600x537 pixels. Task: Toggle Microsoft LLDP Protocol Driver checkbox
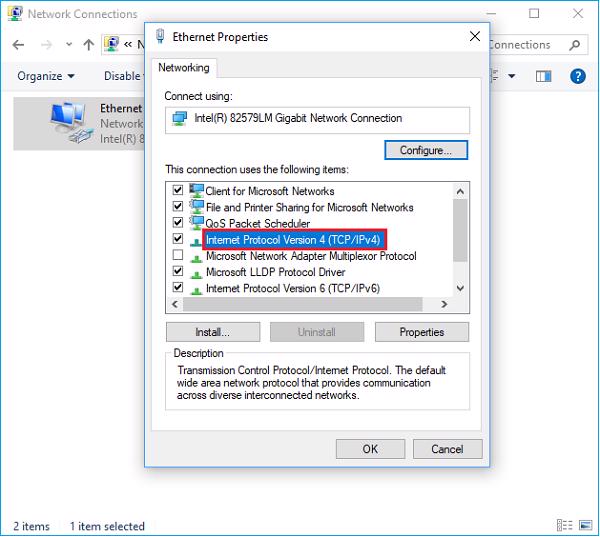tap(178, 271)
